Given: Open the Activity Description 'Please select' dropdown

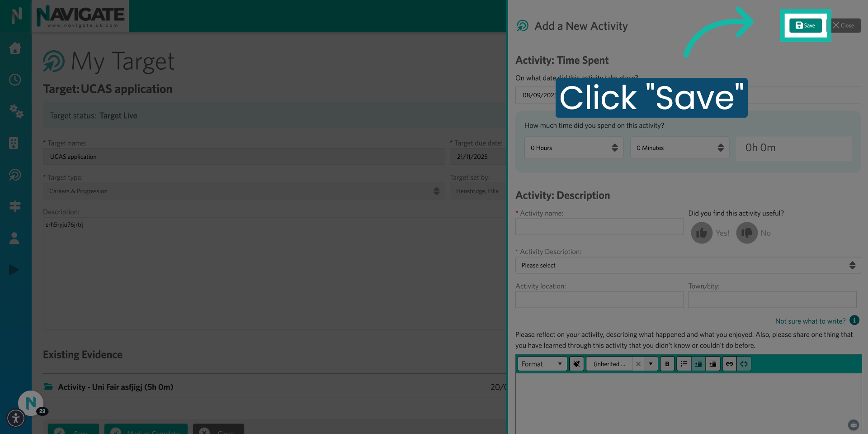Looking at the screenshot, I should (688, 265).
